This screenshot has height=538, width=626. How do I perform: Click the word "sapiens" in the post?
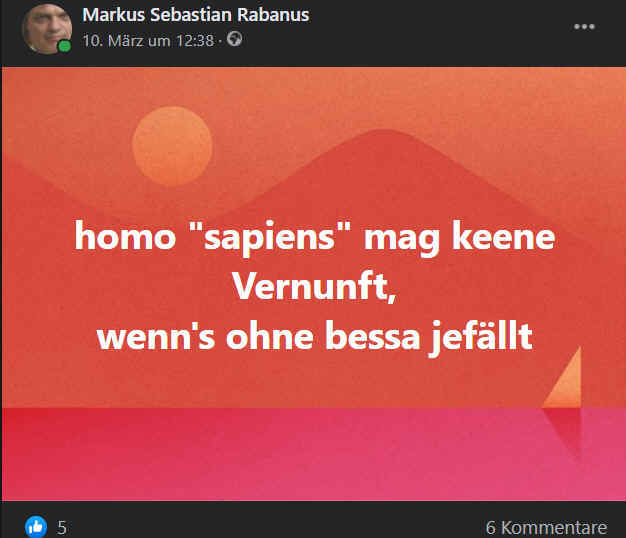coord(270,237)
